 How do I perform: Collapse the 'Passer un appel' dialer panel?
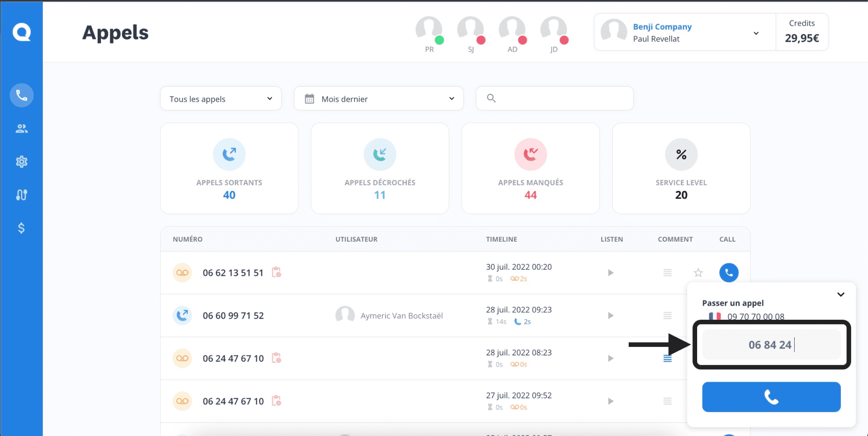[840, 295]
